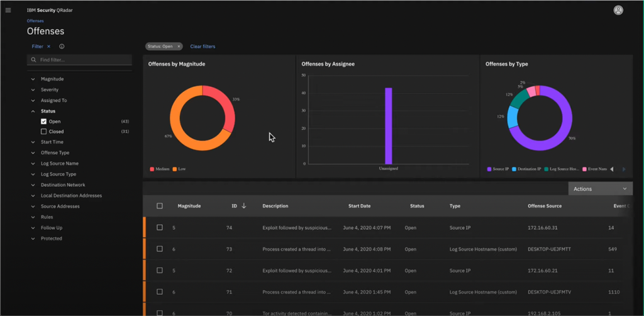Click the Medium legend swatch

click(152, 169)
